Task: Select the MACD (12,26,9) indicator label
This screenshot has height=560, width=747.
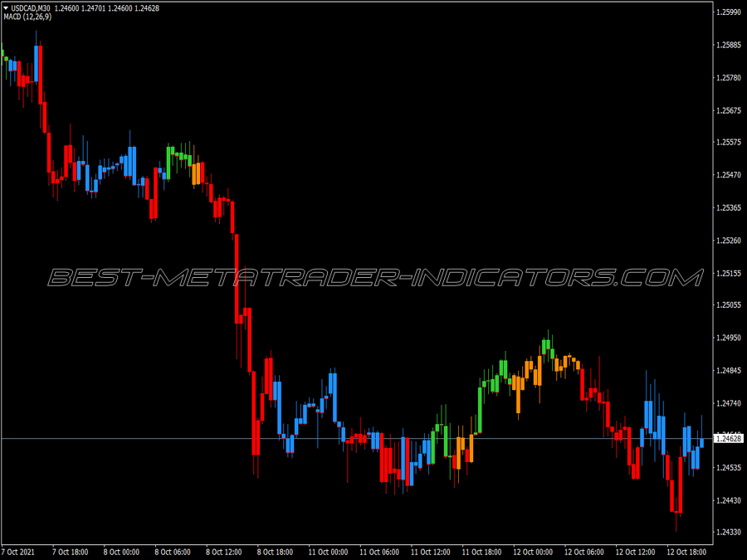Action: point(27,17)
